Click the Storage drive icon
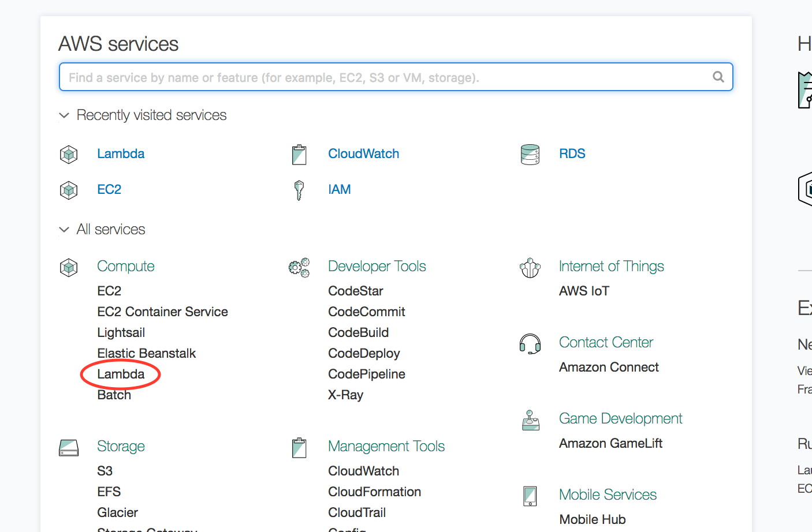 pyautogui.click(x=69, y=447)
